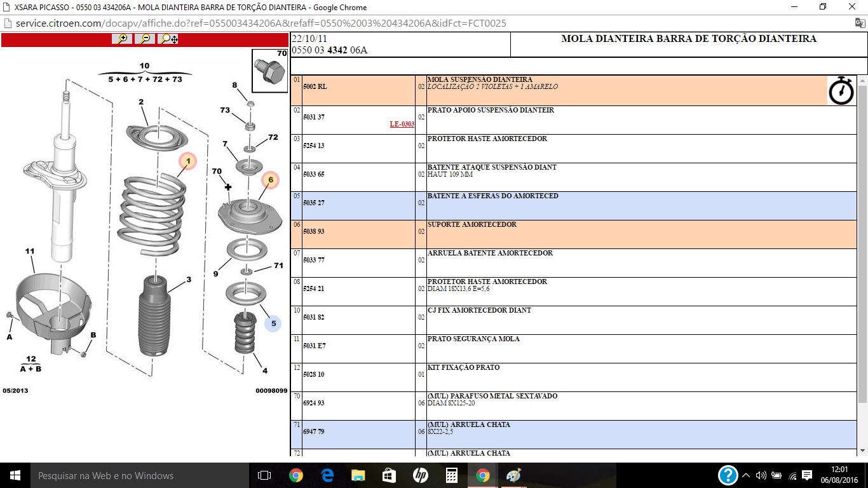Select part marker 6 on the diagram
This screenshot has width=868, height=488.
coord(270,180)
